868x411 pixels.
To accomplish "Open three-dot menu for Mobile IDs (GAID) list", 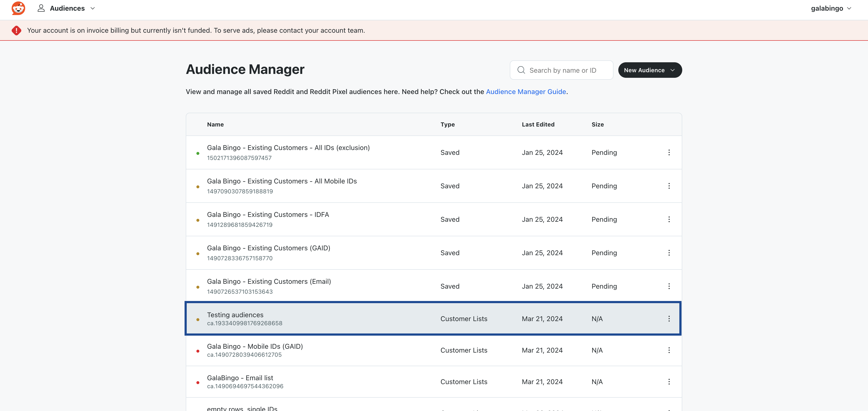I will pyautogui.click(x=669, y=350).
